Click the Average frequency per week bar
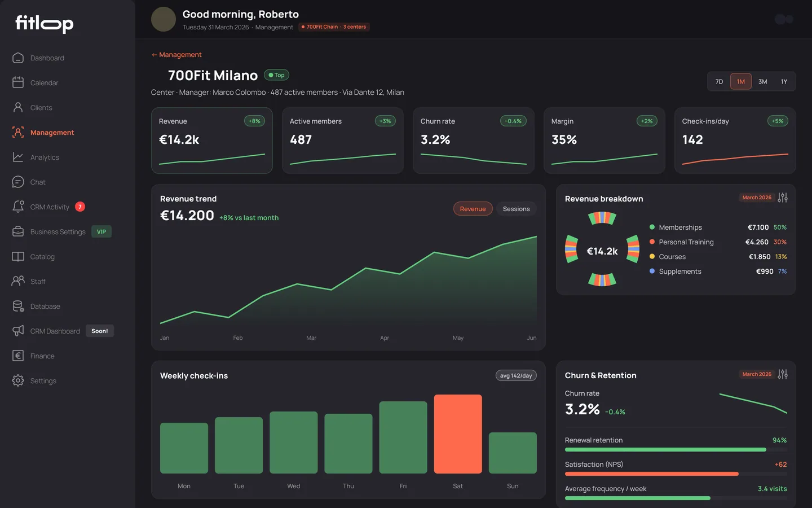 tap(676, 498)
